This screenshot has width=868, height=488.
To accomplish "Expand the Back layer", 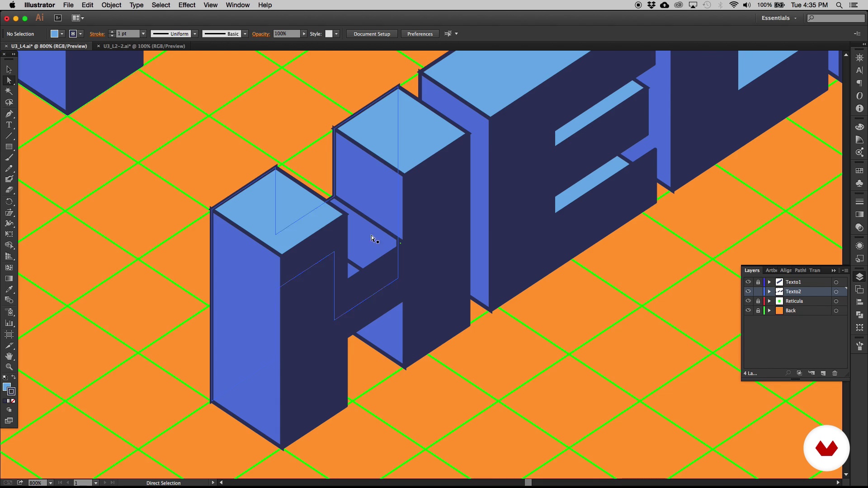I will [769, 310].
